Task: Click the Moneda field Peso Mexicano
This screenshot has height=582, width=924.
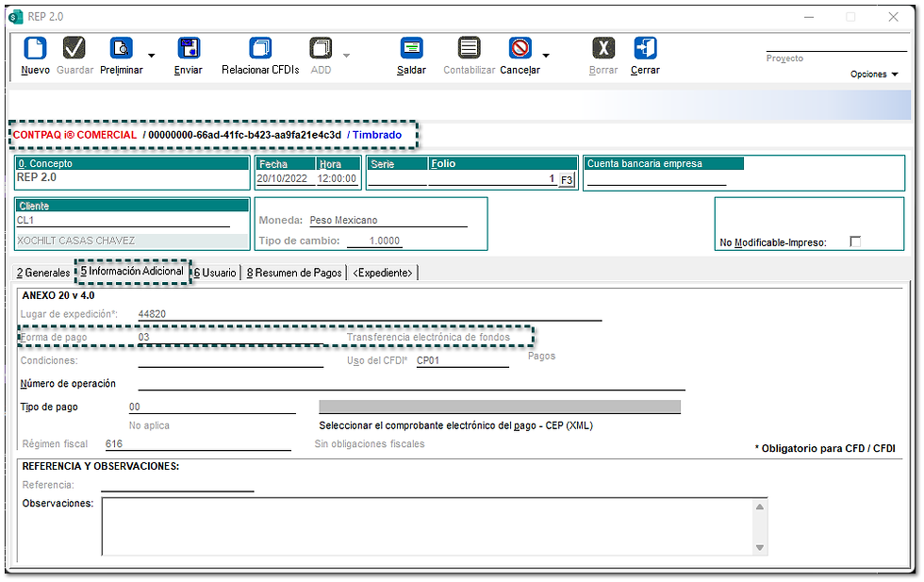Action: point(388,221)
